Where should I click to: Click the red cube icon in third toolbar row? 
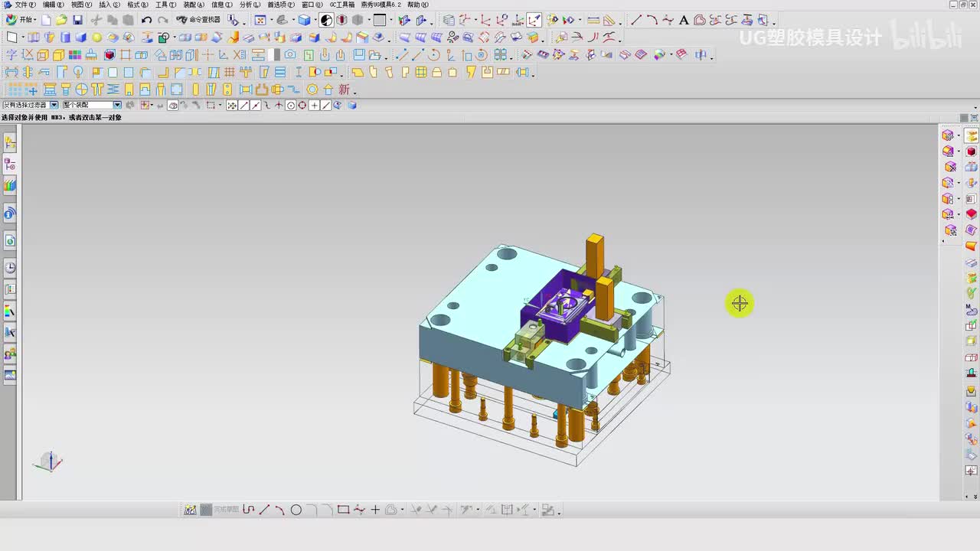tap(109, 55)
